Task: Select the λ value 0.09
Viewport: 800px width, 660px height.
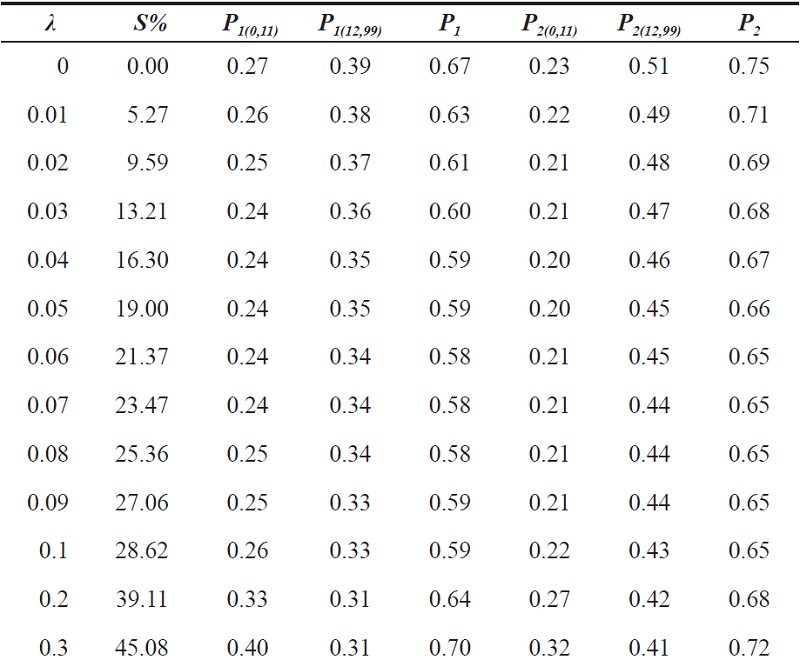Action: [x=48, y=502]
